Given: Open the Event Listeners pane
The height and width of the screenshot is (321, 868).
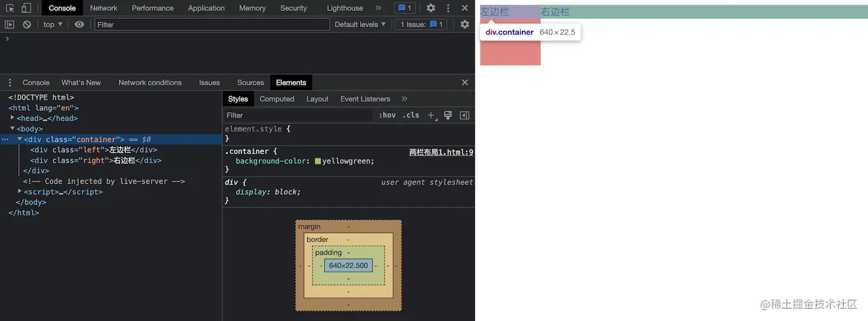Looking at the screenshot, I should click(365, 99).
